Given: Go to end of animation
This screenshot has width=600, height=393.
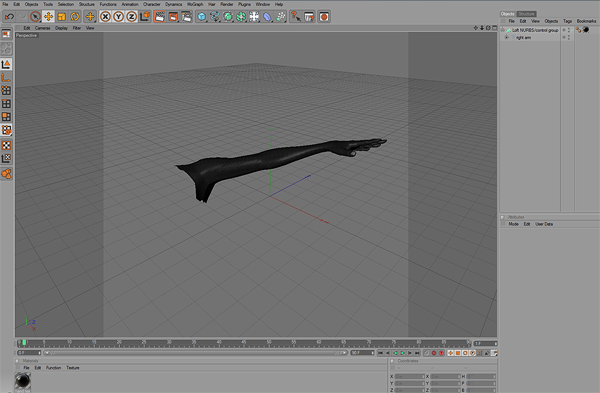Looking at the screenshot, I should (417, 353).
